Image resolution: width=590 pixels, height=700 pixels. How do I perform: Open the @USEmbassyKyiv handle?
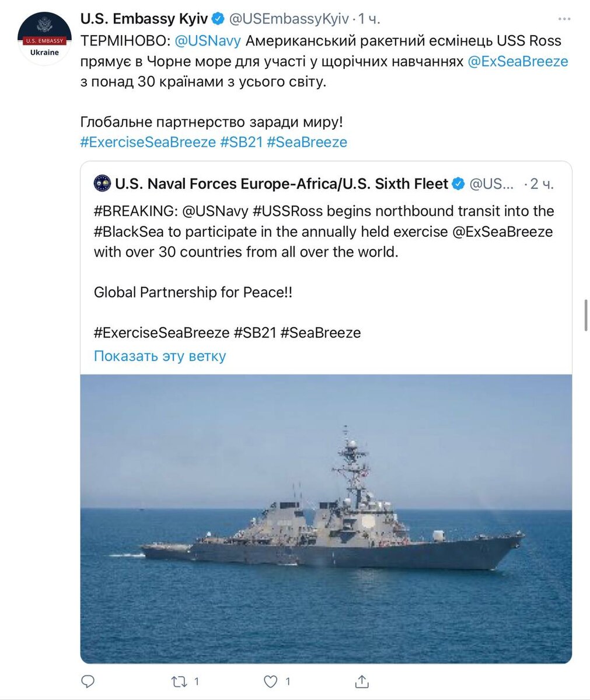[289, 19]
